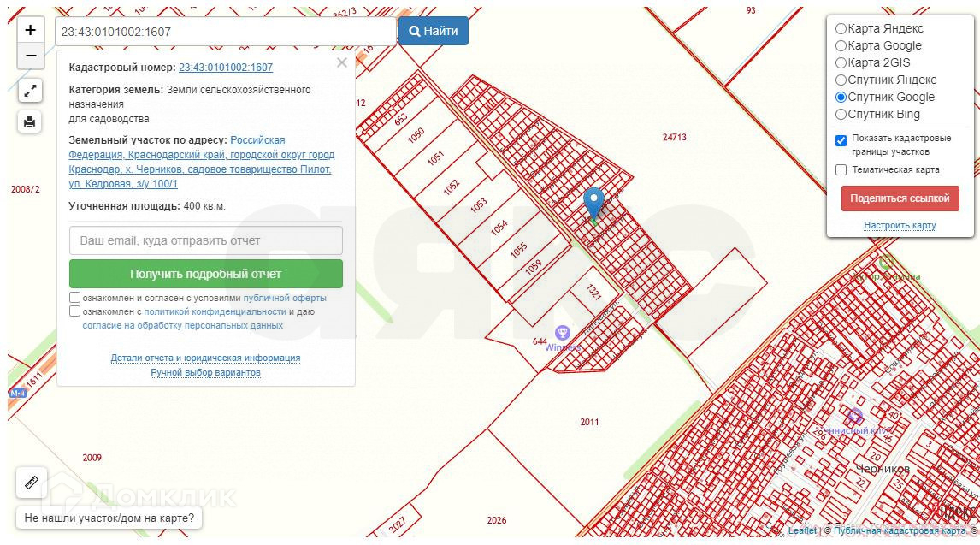The height and width of the screenshot is (545, 980).
Task: Print the map using printer icon
Action: point(30,121)
